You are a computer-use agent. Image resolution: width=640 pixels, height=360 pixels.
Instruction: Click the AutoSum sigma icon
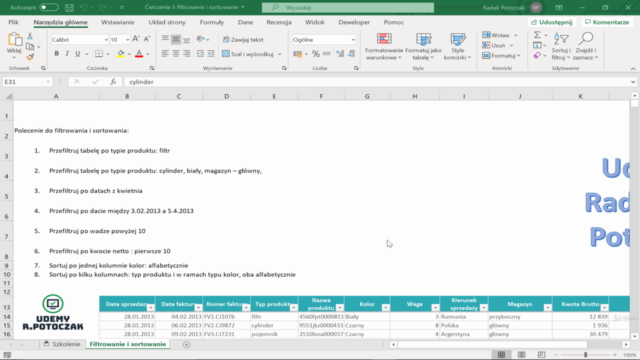click(538, 35)
